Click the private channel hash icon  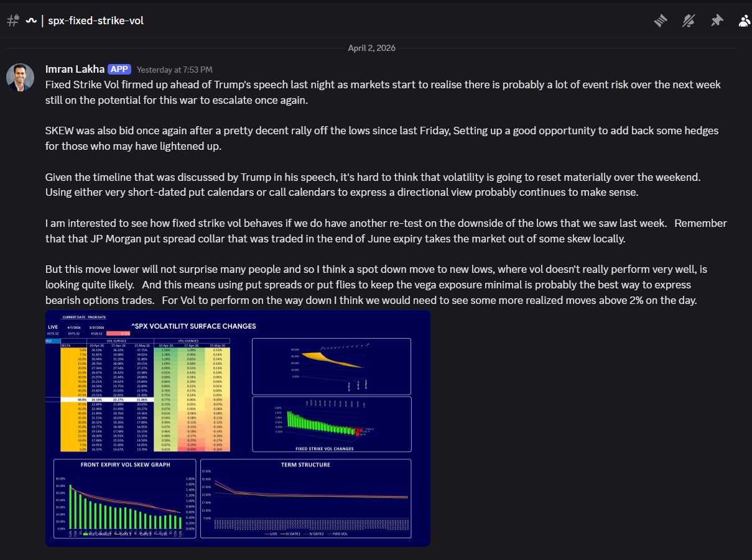[12, 21]
